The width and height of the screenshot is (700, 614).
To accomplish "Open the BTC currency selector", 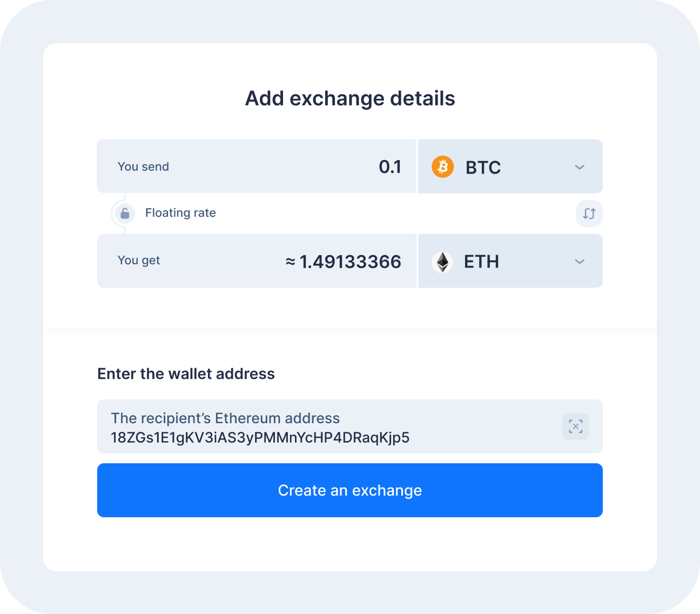I will click(x=510, y=167).
